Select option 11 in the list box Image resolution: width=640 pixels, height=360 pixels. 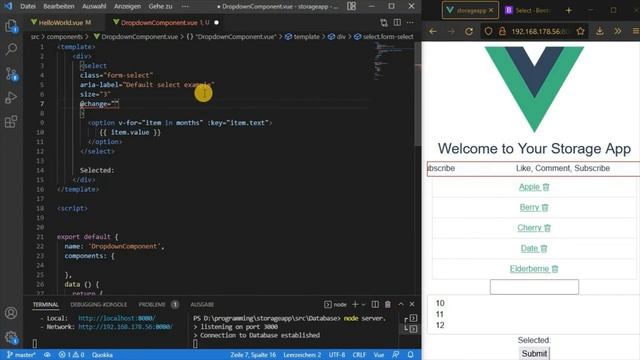pos(440,314)
